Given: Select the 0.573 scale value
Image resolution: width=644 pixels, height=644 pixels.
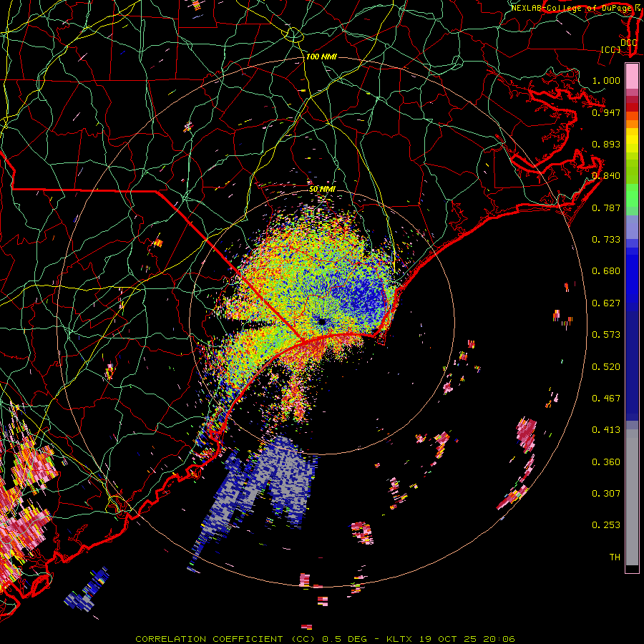Looking at the screenshot, I should tap(606, 335).
